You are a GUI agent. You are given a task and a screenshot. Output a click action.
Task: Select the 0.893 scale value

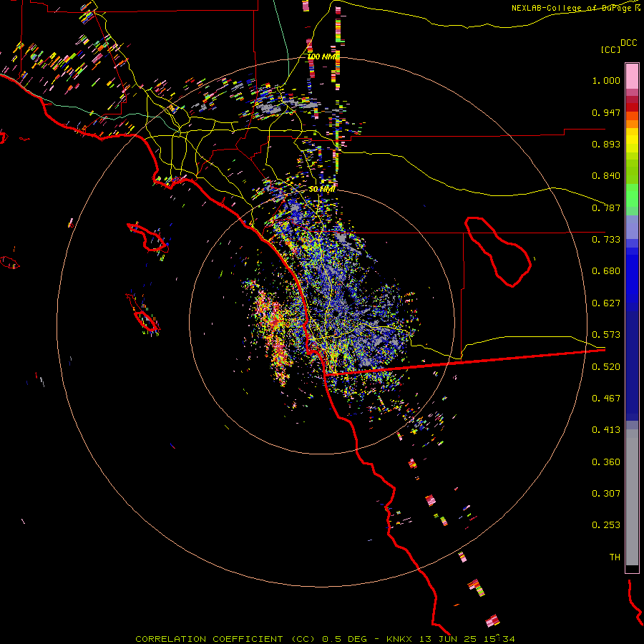coord(606,144)
